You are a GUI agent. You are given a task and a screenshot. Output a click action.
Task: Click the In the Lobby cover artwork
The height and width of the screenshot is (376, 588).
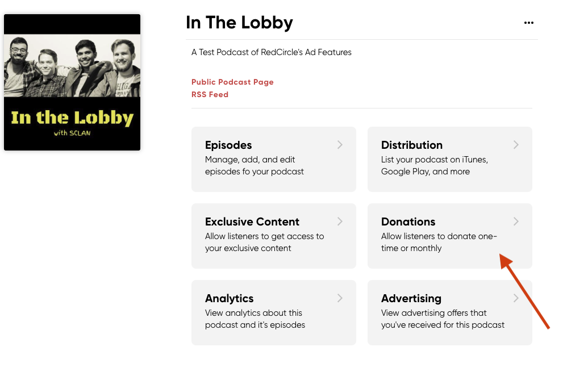tap(72, 82)
